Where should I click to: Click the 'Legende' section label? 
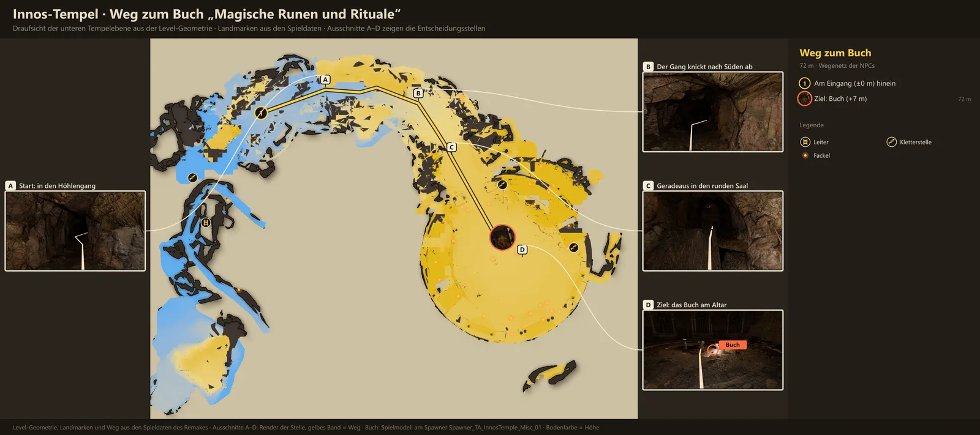coord(812,125)
